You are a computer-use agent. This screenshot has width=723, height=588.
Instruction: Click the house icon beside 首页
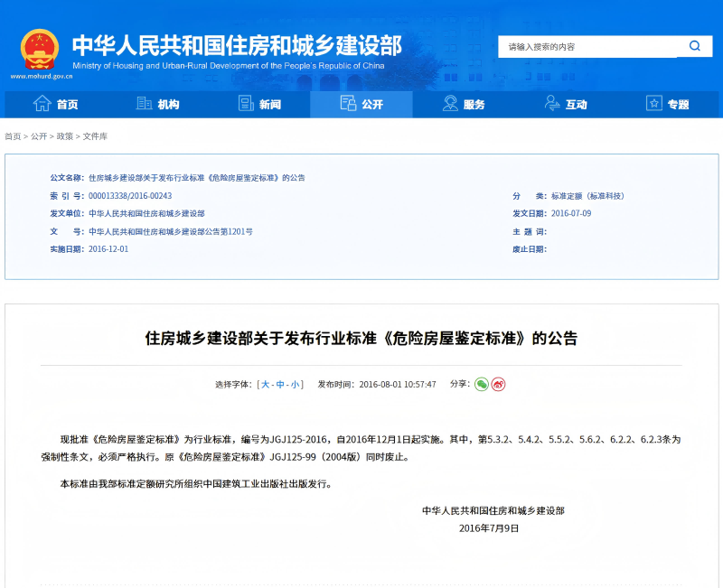click(x=42, y=103)
